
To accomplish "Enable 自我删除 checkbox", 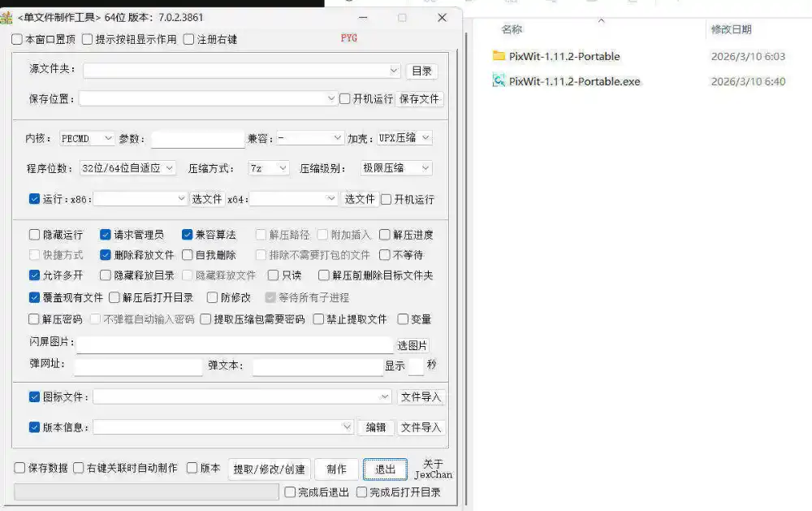I will pos(187,255).
